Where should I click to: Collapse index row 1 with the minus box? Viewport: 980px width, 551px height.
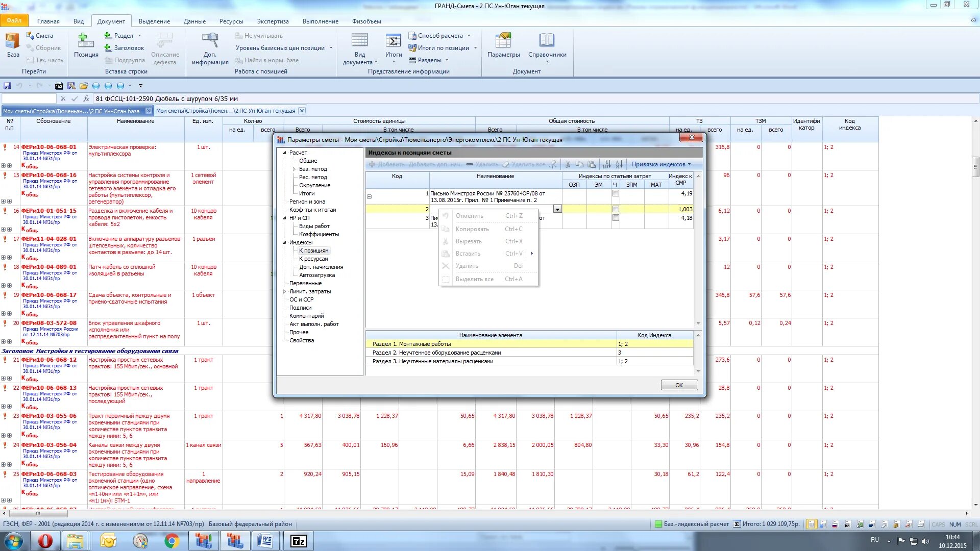(369, 196)
